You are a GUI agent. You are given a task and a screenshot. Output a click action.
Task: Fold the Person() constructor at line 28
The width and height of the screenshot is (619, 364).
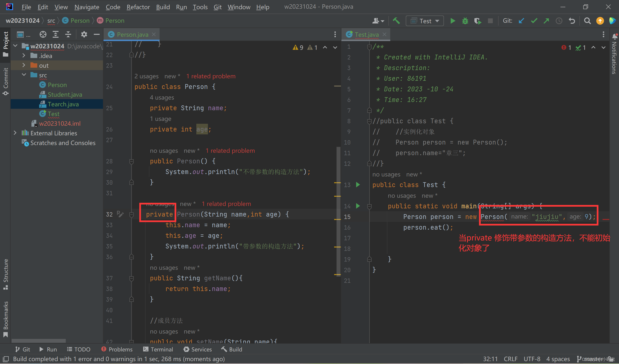pyautogui.click(x=131, y=161)
